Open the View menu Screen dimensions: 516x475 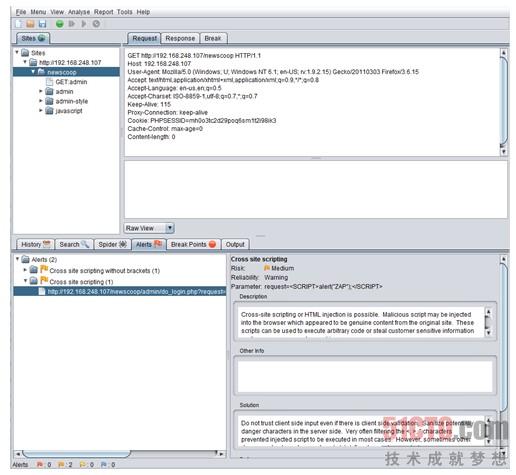click(57, 12)
